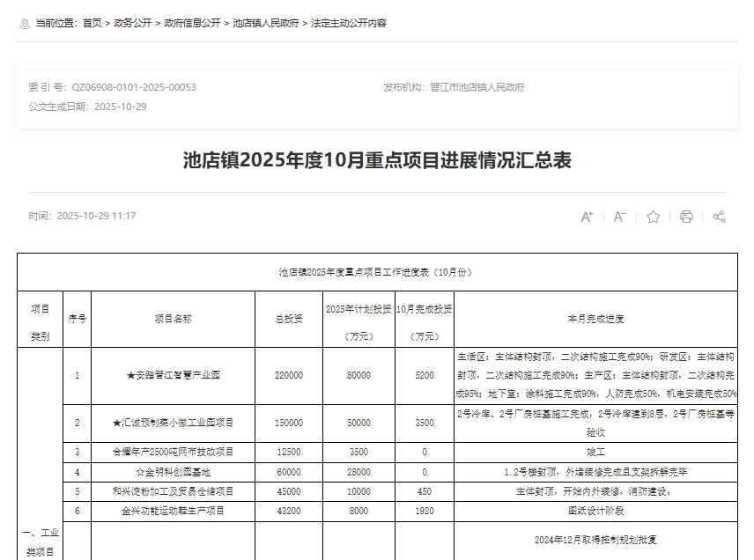Bookmark page with the star icon
Viewport: 754px width, 560px height.
tap(653, 217)
